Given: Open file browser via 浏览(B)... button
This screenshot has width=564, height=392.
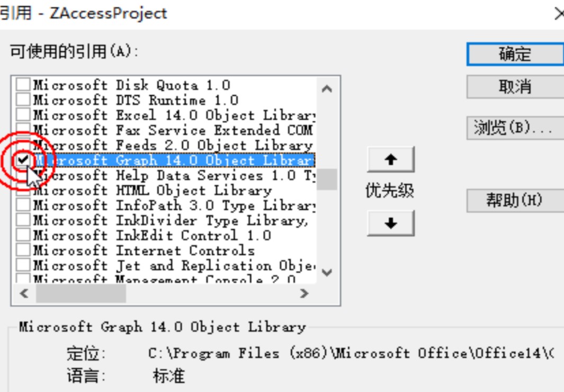Looking at the screenshot, I should [515, 128].
